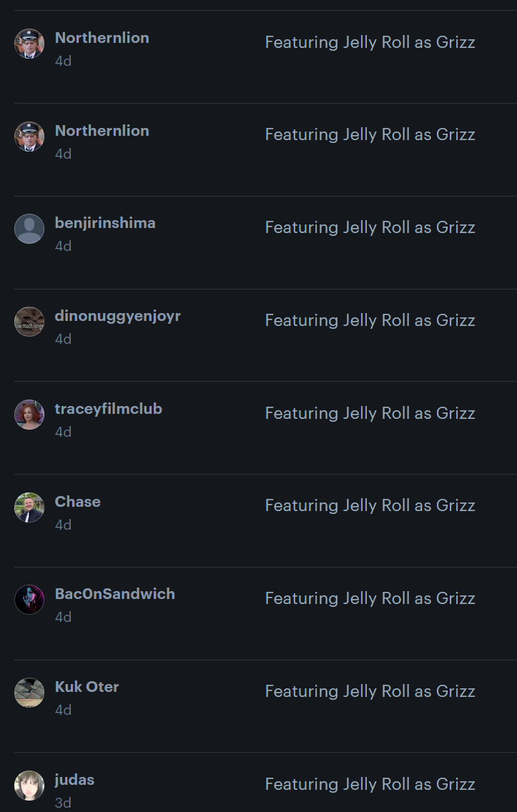Select Chase's "Featuring Jelly Roll as Grizz" entry
Viewport: 517px width, 812px height.
point(370,505)
